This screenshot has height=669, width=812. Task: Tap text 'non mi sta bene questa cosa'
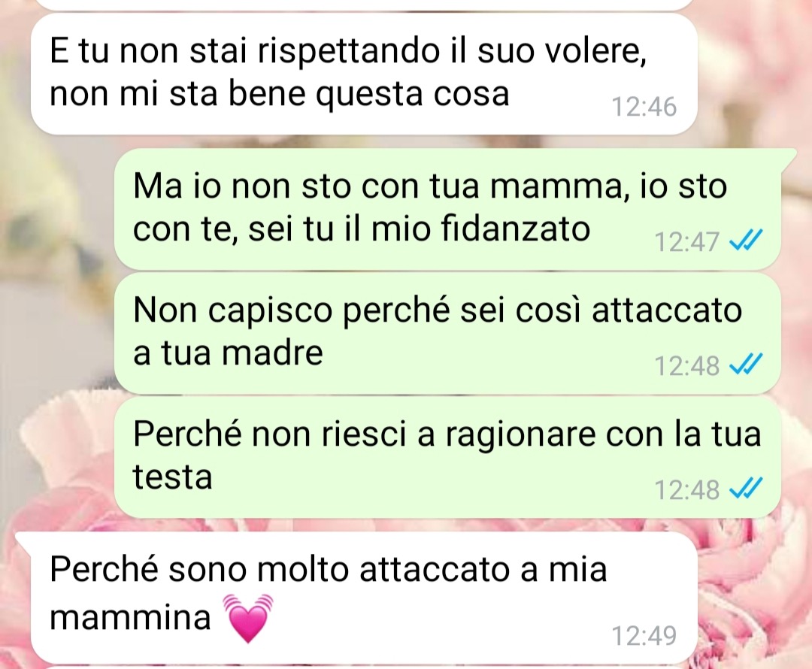click(x=280, y=95)
